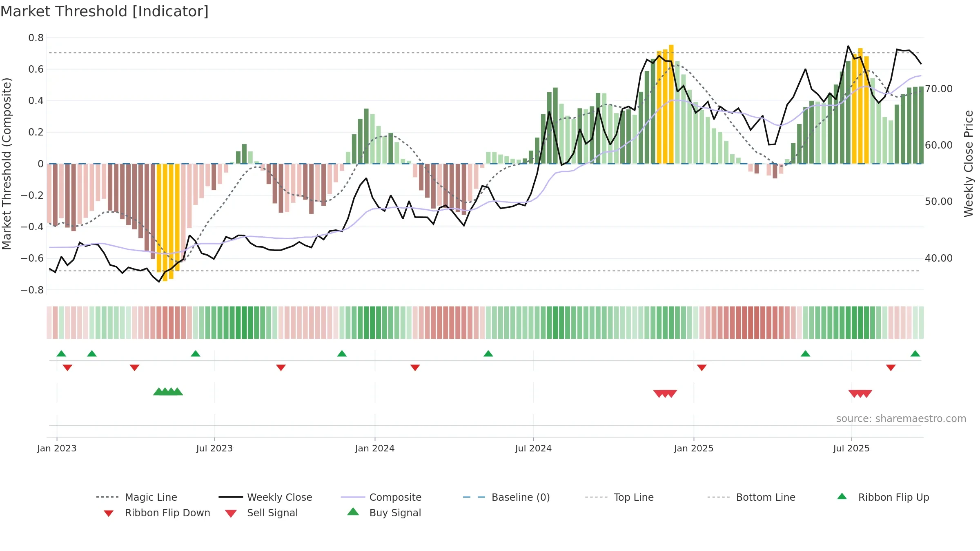Click the green buy signal cluster in May 2023
The height and width of the screenshot is (551, 980).
tap(168, 391)
